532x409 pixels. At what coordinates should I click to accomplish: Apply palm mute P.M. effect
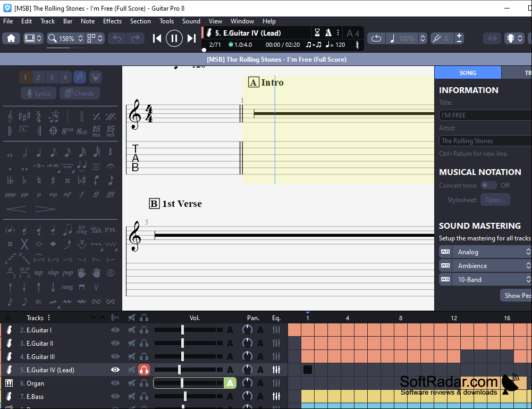point(110,230)
